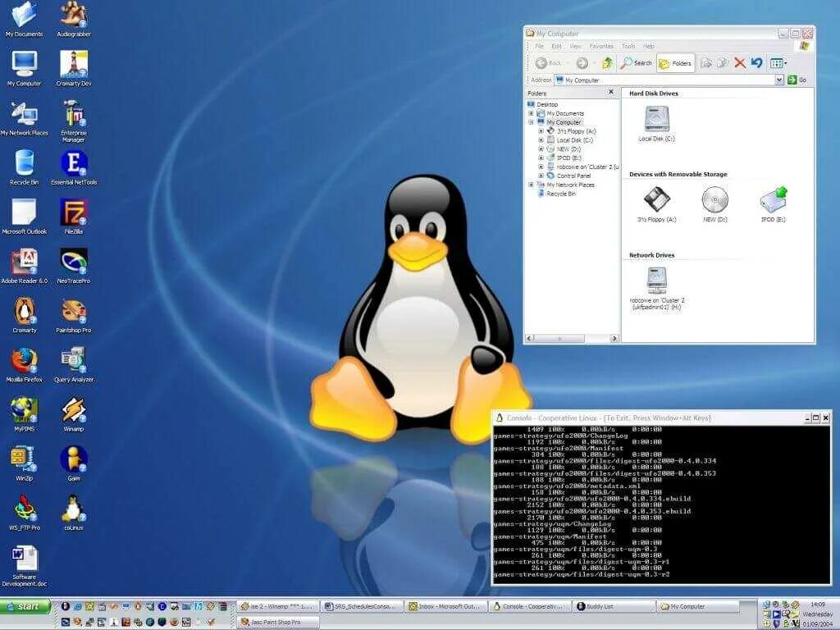Click the Back button in My Computer

coord(548,63)
